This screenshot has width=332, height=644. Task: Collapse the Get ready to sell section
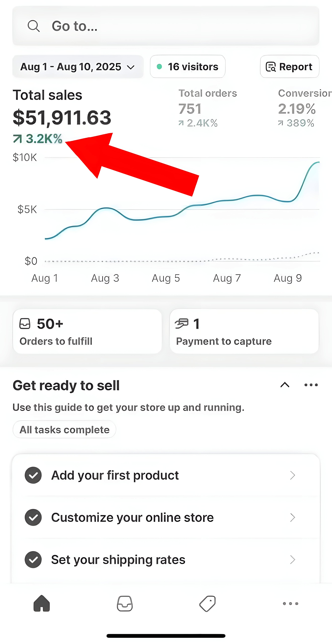tap(285, 385)
